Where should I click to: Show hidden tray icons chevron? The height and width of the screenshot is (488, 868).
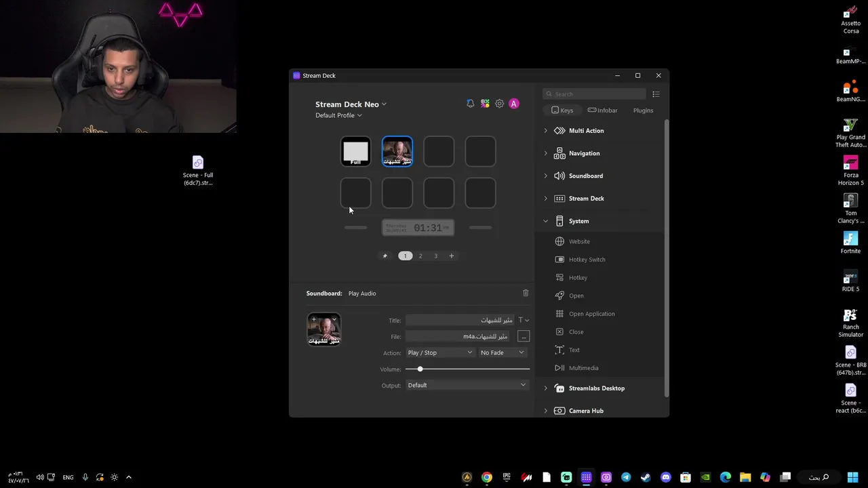click(129, 477)
